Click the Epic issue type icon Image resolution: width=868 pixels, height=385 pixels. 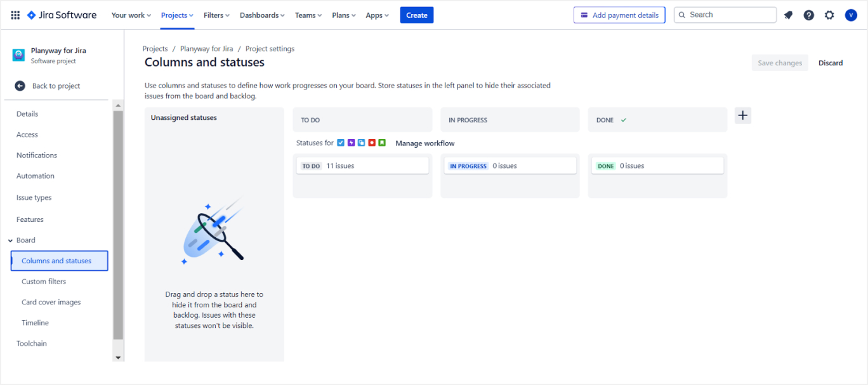pos(351,143)
